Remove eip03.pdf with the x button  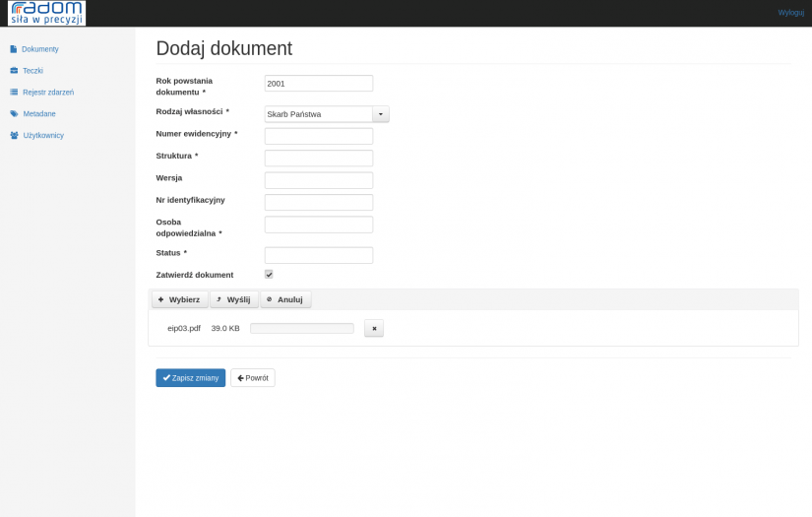[374, 328]
